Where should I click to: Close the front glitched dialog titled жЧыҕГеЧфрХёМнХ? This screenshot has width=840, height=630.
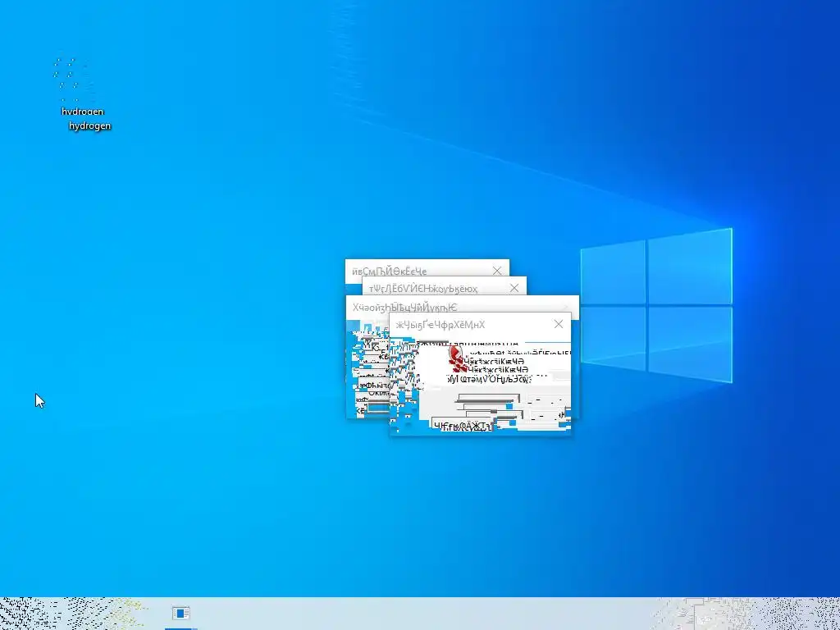coord(558,324)
